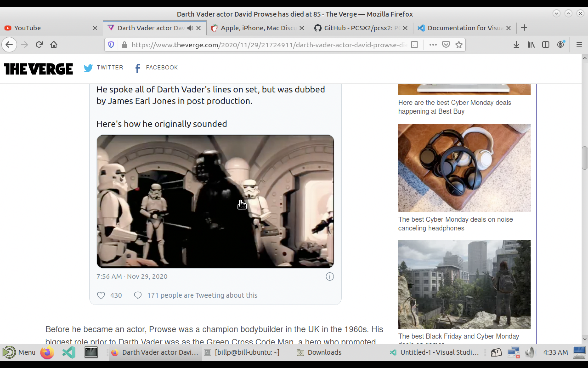Open the Library menu
Screen dimensions: 588x368
(531, 45)
